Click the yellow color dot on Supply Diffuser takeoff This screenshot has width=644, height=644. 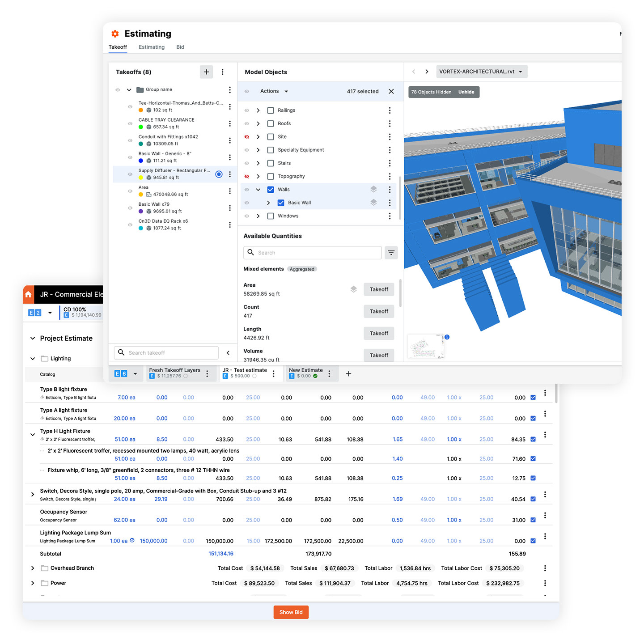[141, 177]
